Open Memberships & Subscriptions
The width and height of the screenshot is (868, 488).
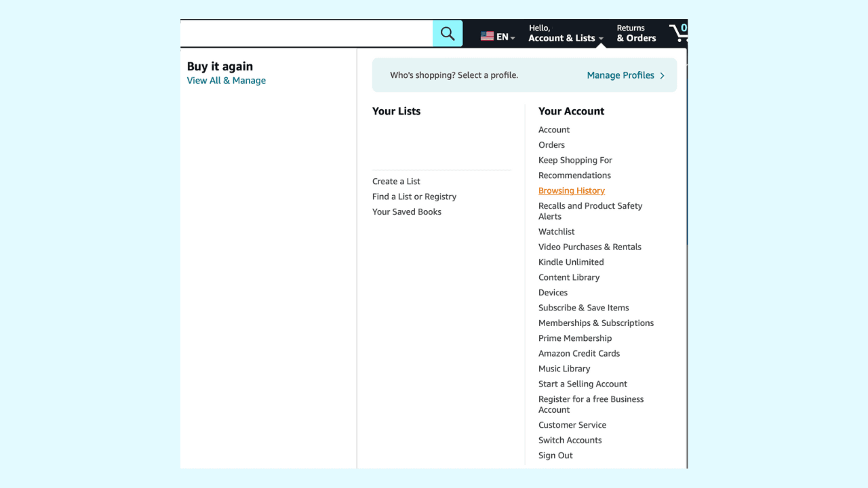coord(595,323)
